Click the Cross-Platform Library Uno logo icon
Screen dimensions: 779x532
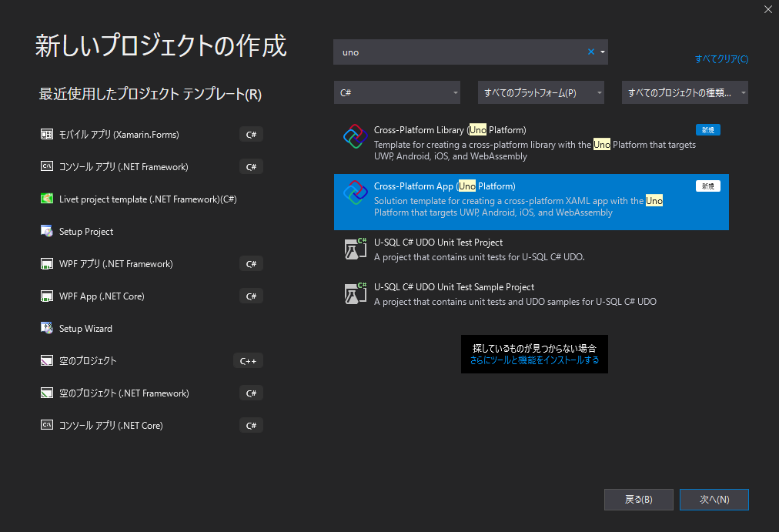[x=355, y=136]
